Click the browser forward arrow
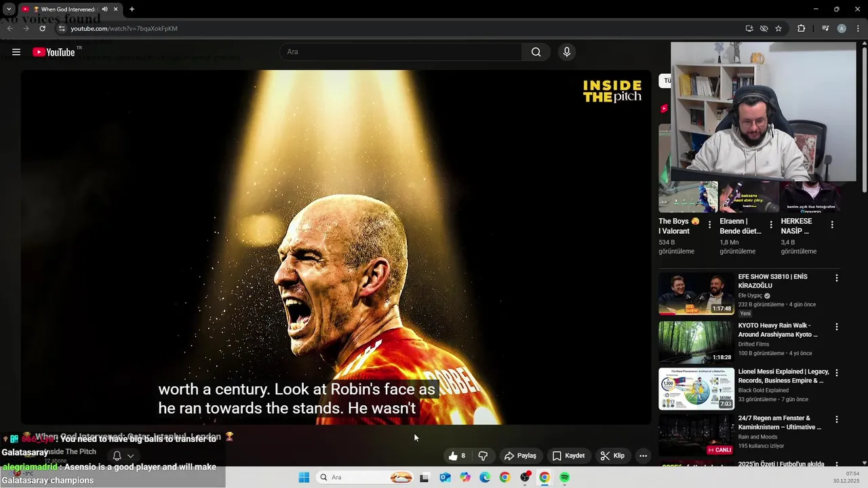 tap(26, 28)
